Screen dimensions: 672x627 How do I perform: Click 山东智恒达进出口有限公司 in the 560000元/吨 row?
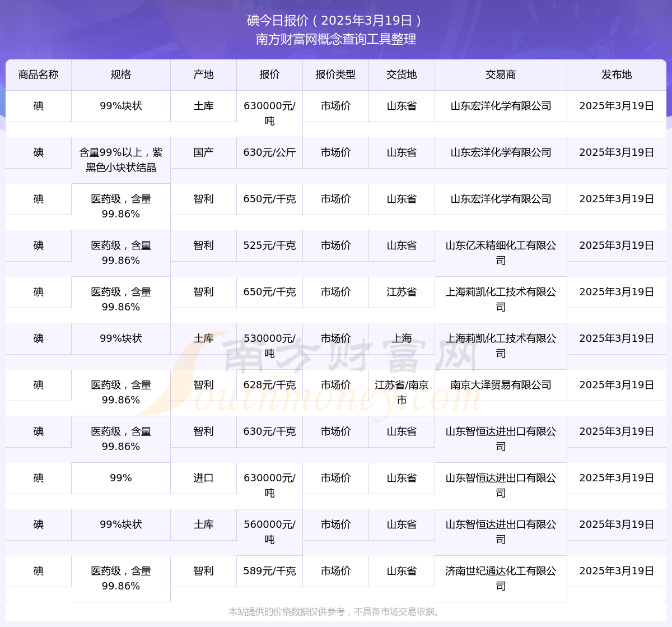tap(501, 532)
